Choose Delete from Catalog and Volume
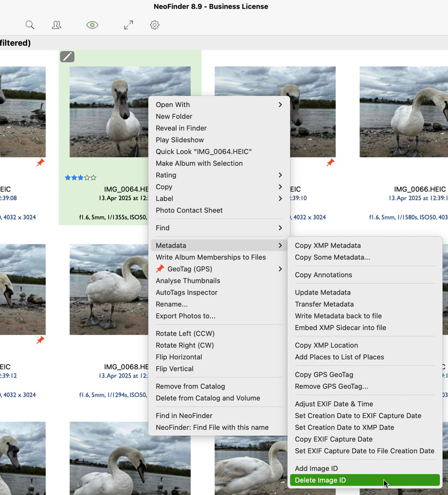Image resolution: width=448 pixels, height=495 pixels. point(208,398)
